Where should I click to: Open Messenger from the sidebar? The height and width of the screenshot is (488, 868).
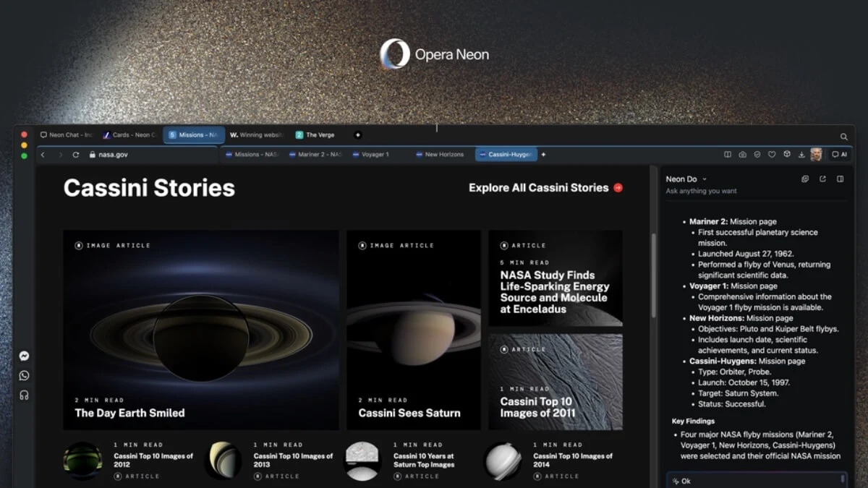(x=24, y=356)
